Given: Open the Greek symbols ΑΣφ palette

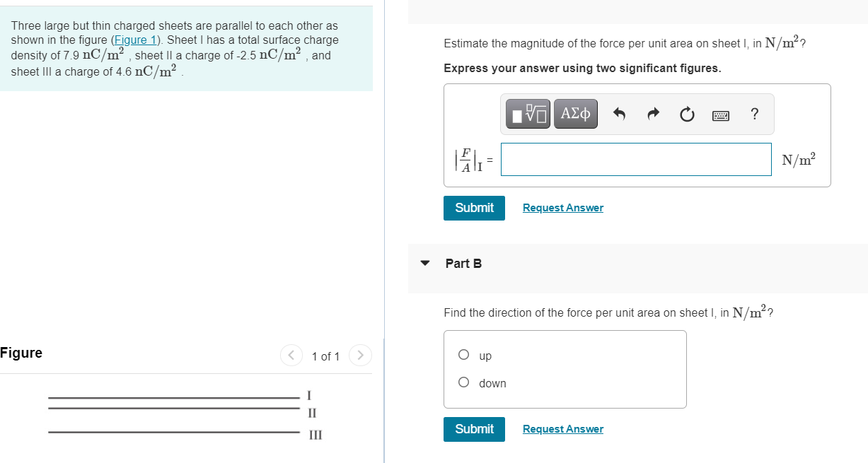Looking at the screenshot, I should (x=574, y=113).
